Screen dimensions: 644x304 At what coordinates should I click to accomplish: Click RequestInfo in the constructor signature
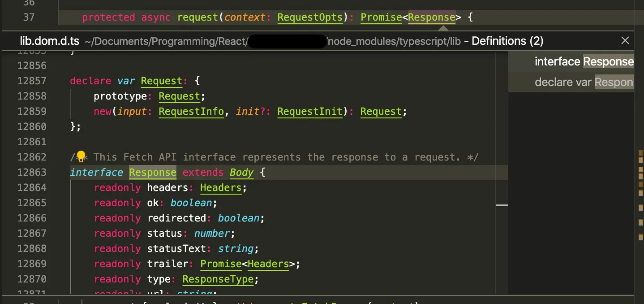[x=191, y=112]
